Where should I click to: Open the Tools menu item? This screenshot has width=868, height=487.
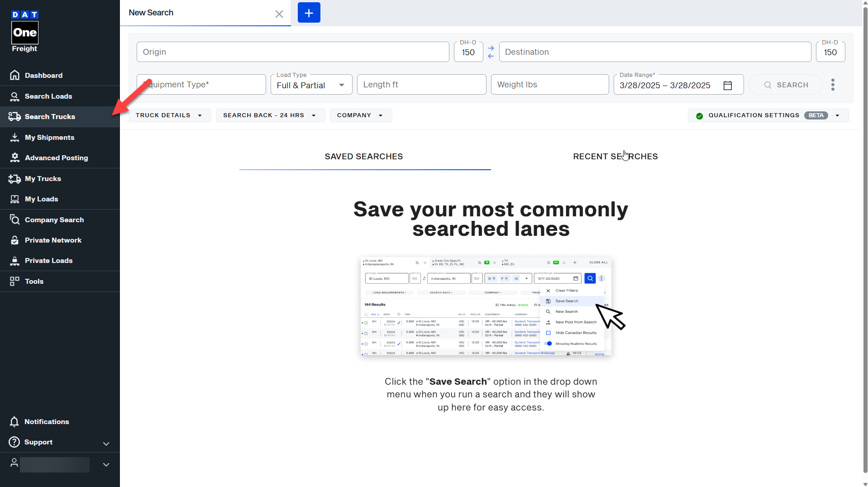pos(60,282)
